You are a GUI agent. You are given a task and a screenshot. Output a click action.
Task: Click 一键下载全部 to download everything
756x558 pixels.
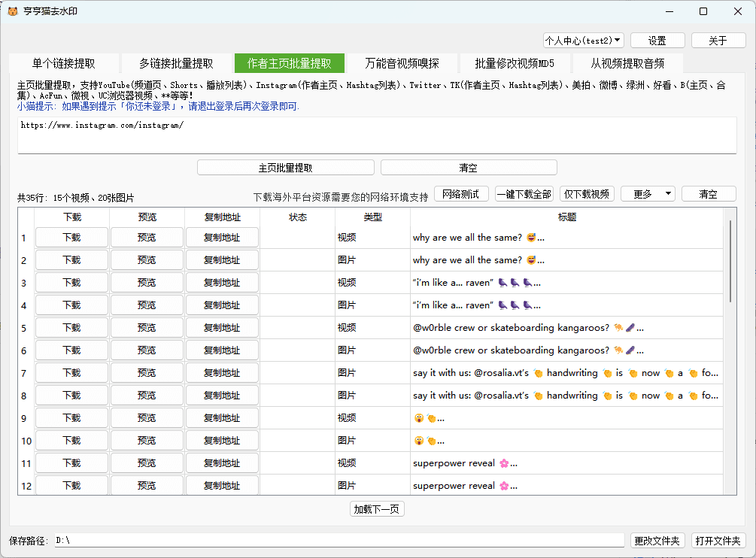523,193
